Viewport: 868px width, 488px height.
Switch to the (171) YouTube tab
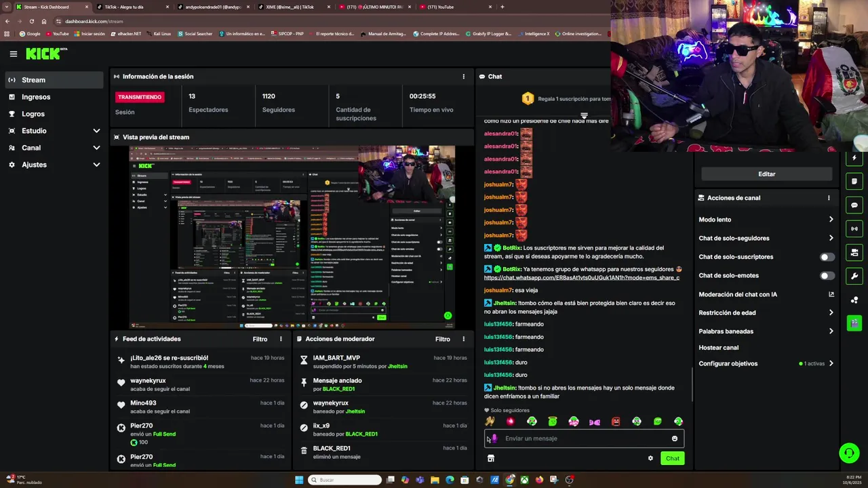(456, 7)
